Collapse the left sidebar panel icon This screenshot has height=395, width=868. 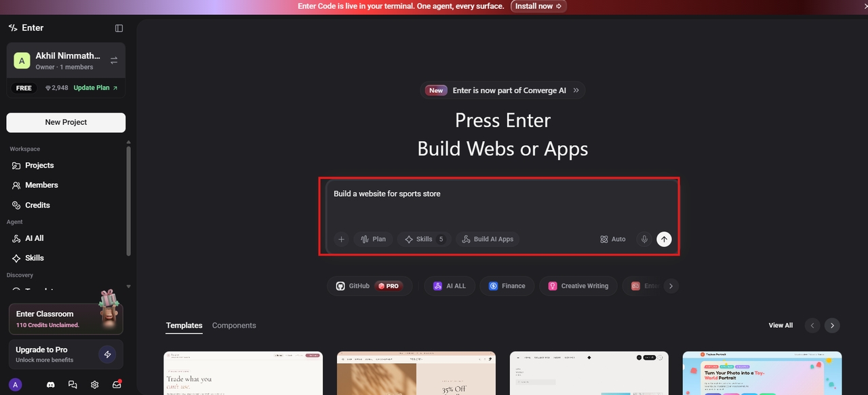point(119,28)
